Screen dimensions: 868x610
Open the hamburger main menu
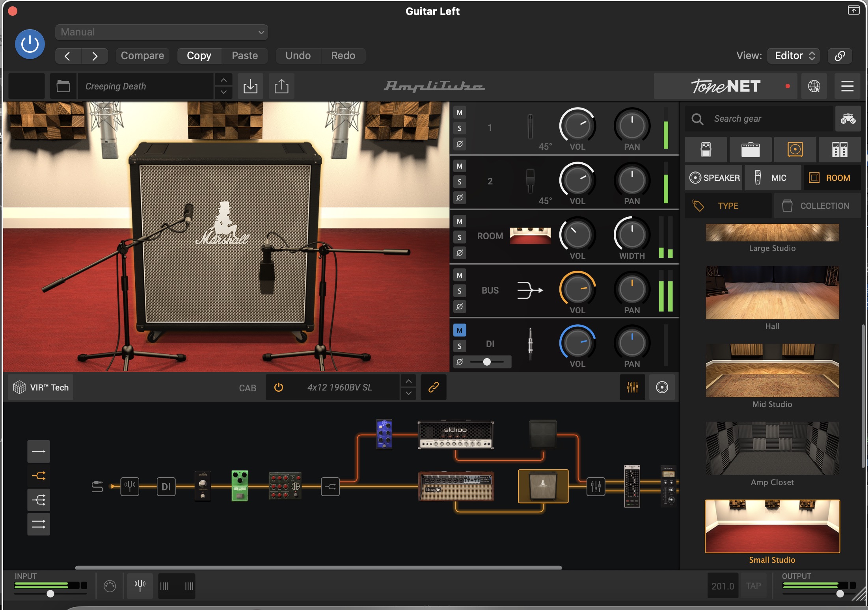847,86
